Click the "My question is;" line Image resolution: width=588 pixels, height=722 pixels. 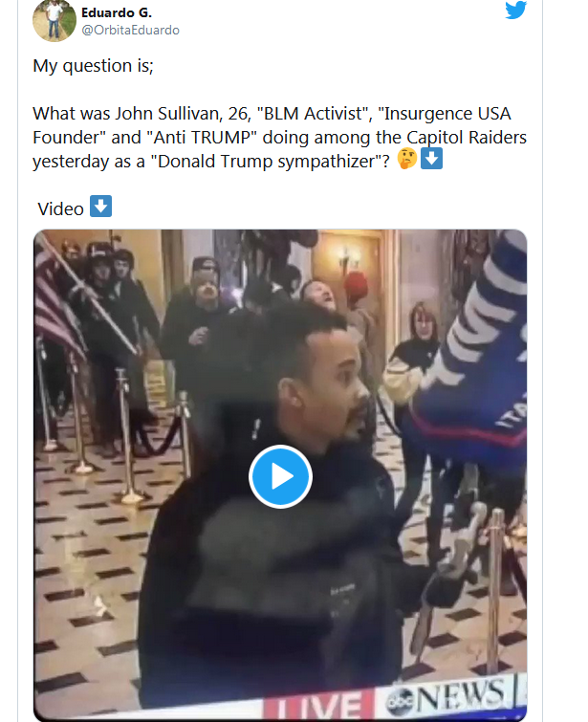coord(93,66)
